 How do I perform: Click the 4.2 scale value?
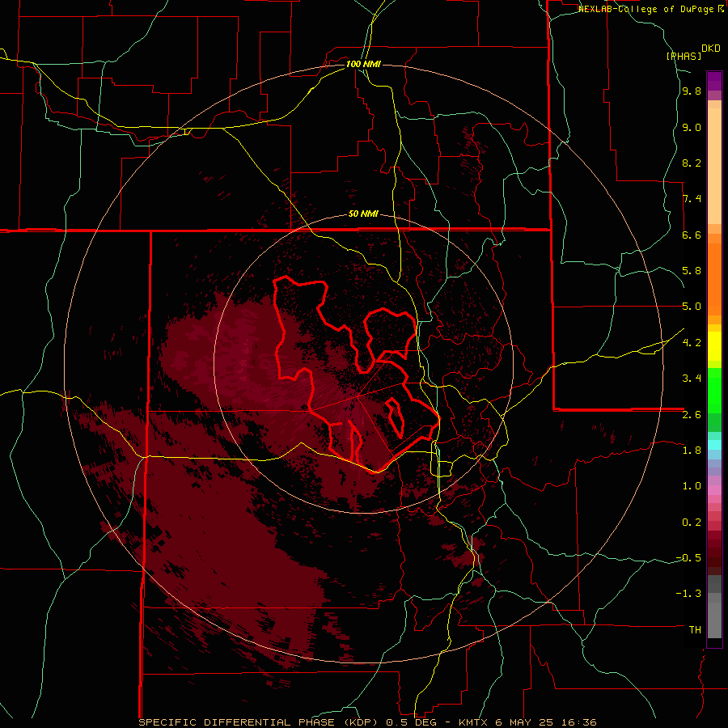pos(692,343)
